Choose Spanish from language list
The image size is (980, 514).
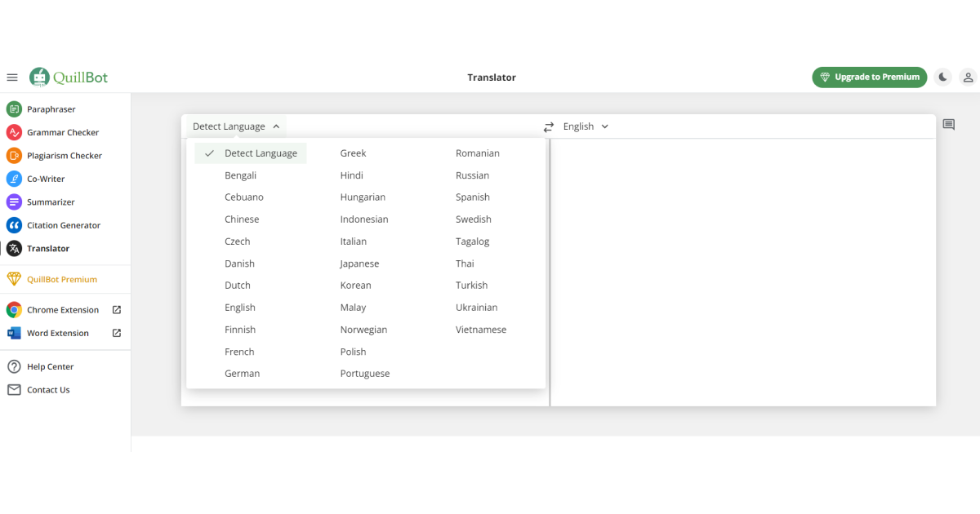tap(473, 197)
